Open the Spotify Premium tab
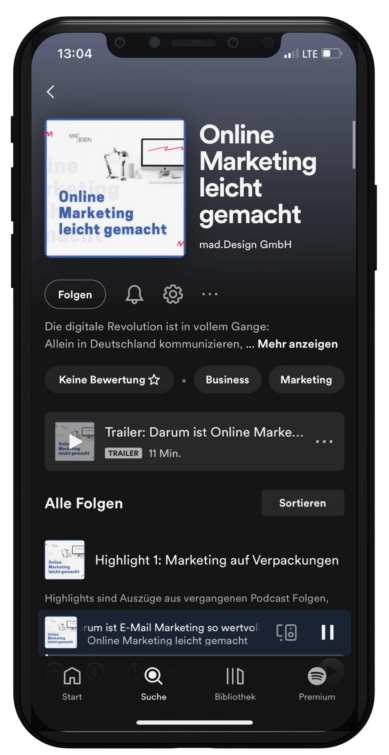Viewport: 389px width, 755px height. coord(317,683)
